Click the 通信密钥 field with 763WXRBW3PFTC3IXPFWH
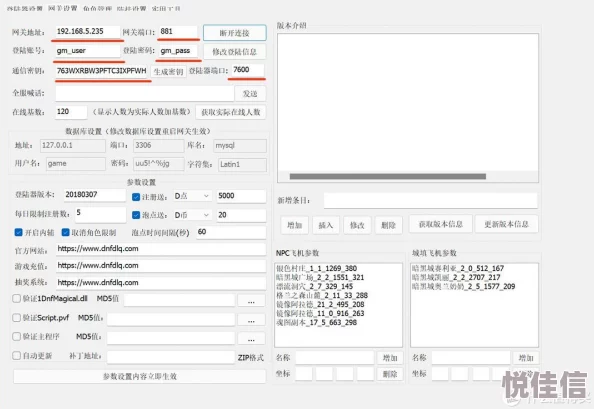The height and width of the screenshot is (409, 594). 101,71
